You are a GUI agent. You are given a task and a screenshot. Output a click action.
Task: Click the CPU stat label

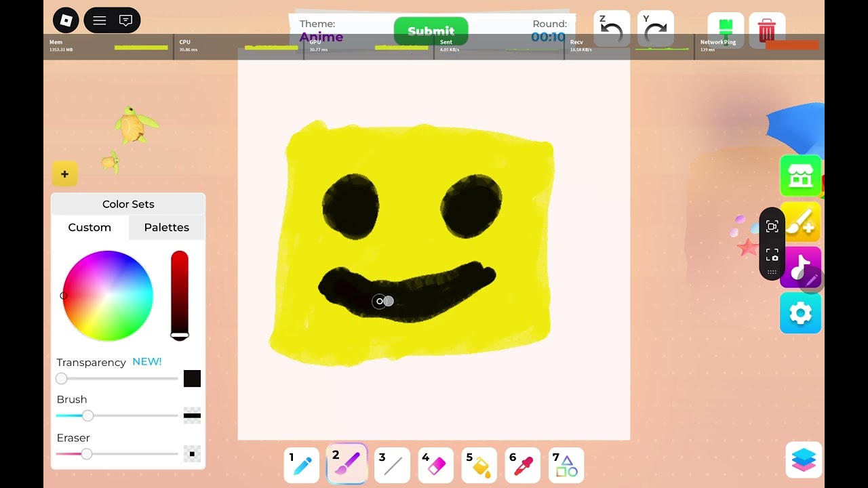point(185,42)
